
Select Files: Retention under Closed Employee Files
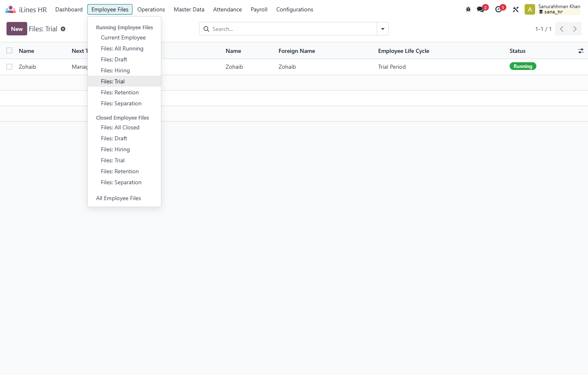pyautogui.click(x=124, y=171)
